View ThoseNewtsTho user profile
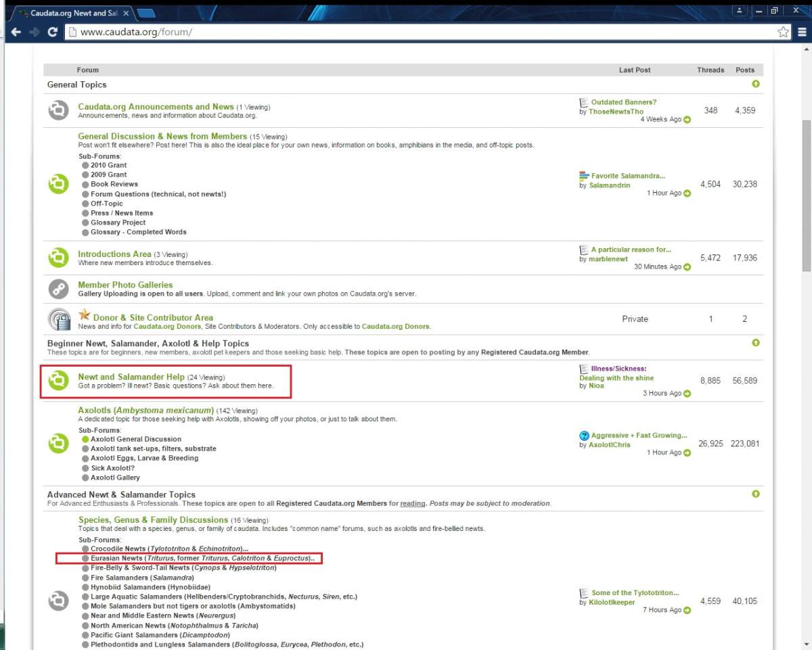Viewport: 812px width, 650px height. pos(616,112)
